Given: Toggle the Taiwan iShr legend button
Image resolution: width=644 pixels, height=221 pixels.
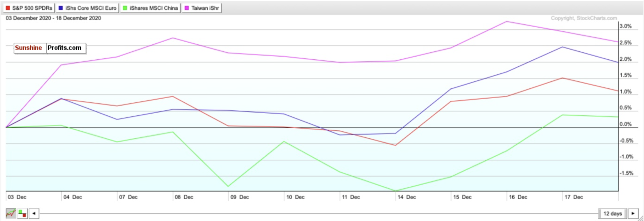Looking at the screenshot, I should (202, 8).
